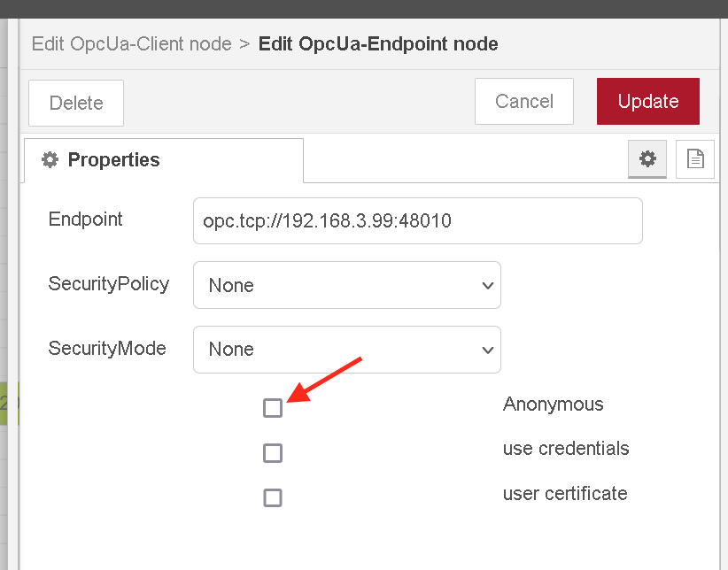
Task: Cancel editing the endpoint node
Action: [x=524, y=101]
